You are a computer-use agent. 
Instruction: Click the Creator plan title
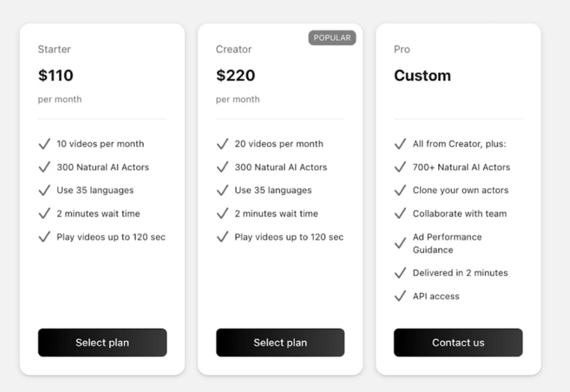click(x=234, y=49)
